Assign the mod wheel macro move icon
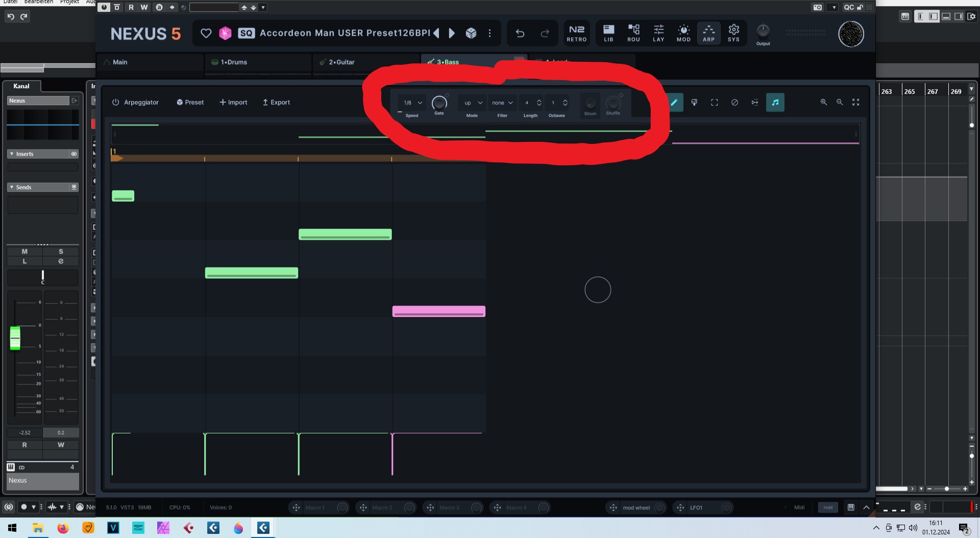The image size is (980, 538). [x=613, y=507]
